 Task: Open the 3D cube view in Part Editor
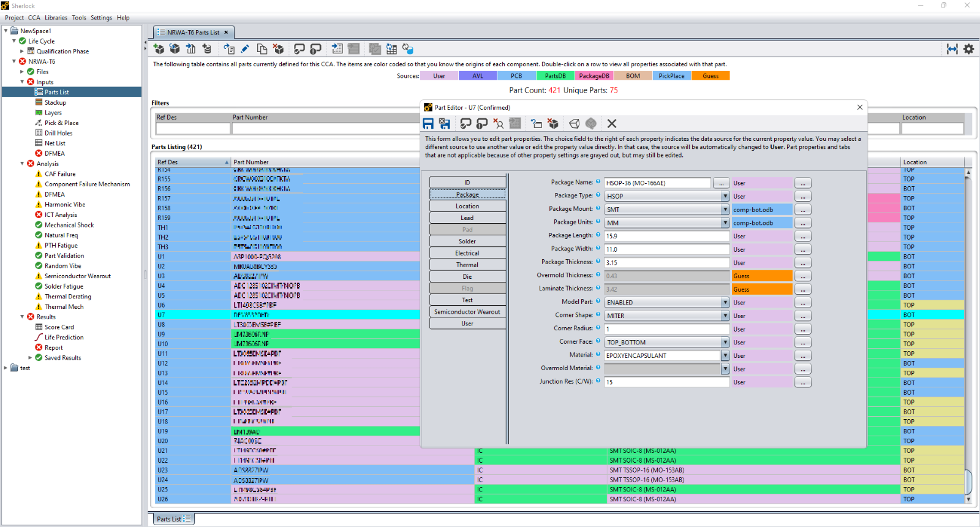574,124
